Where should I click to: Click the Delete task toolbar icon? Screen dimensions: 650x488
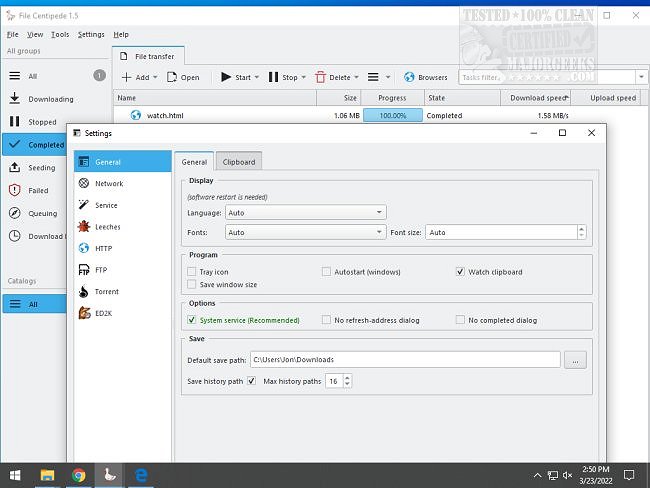click(321, 77)
